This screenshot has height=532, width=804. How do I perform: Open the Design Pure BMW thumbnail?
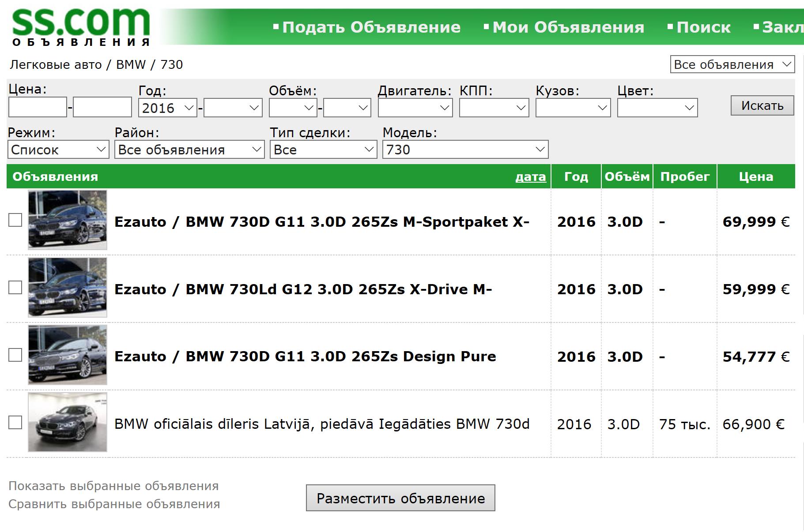(68, 355)
